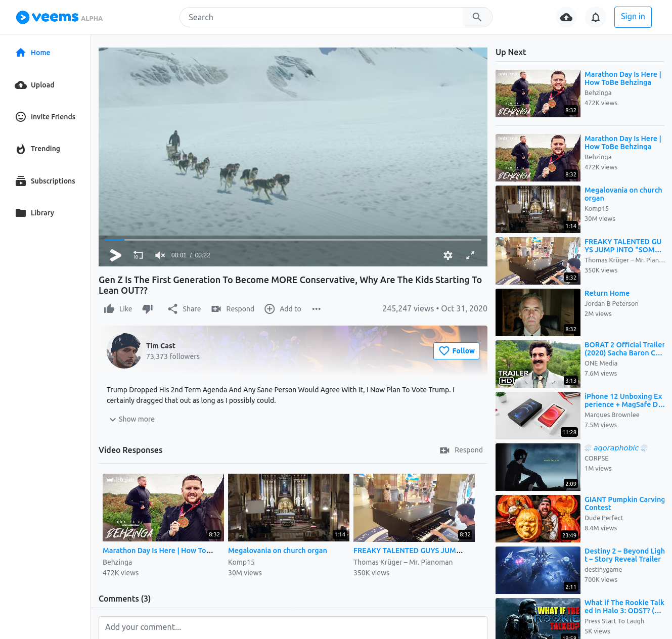
Task: Click the Add your comment field
Action: (293, 627)
